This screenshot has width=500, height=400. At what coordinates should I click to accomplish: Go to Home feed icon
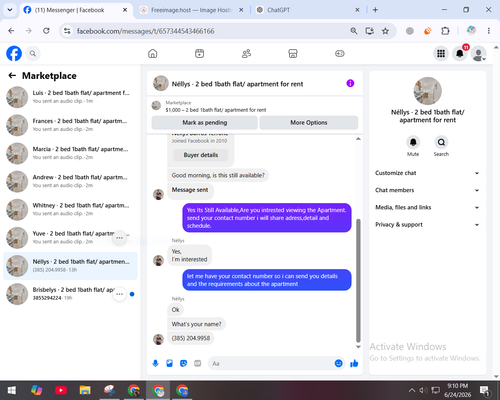coord(153,53)
